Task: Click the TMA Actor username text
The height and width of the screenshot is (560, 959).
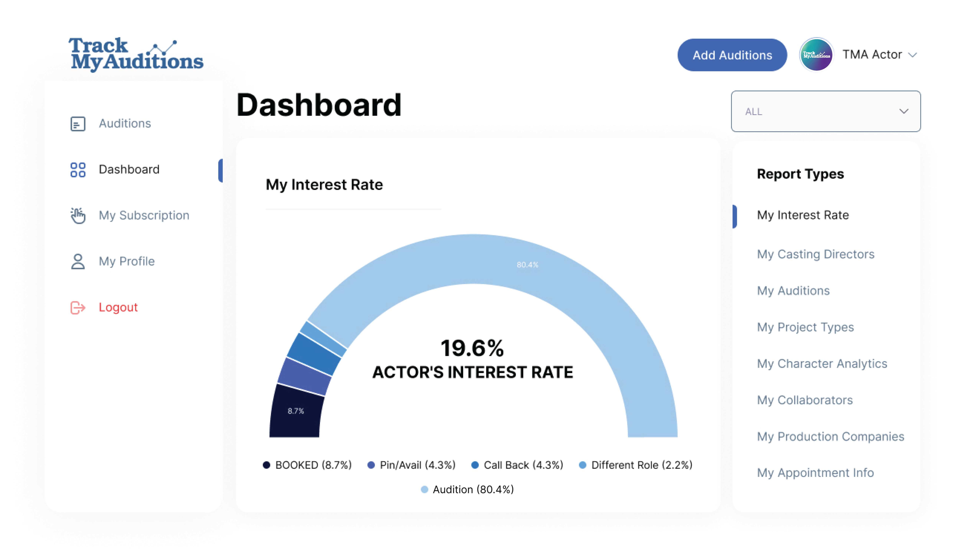Action: point(872,55)
